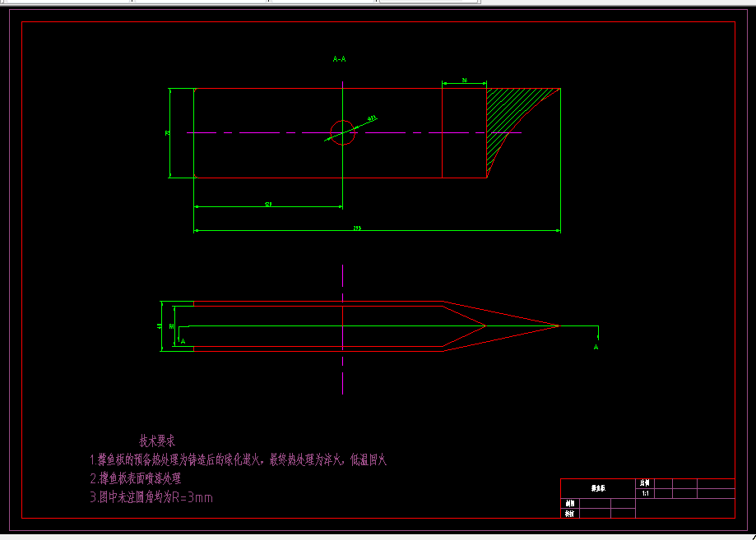Click the hole position dimension text under the top view
This screenshot has width=756, height=540.
[268, 204]
